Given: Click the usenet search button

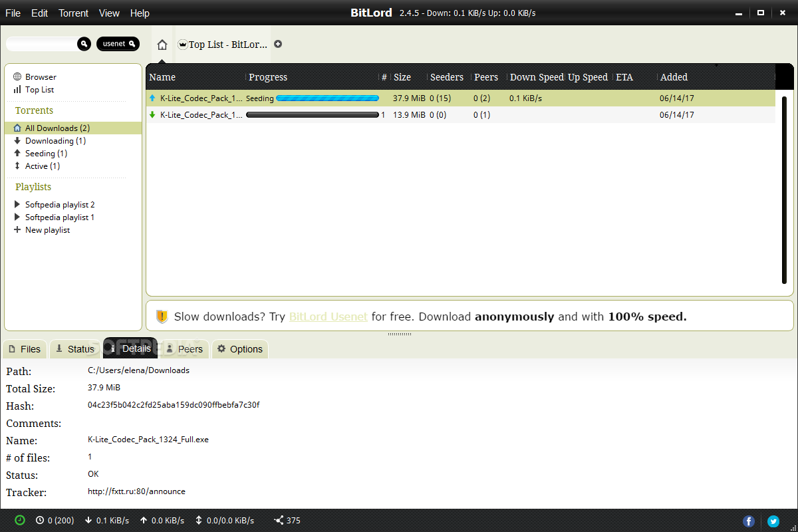Looking at the screenshot, I should coord(118,44).
